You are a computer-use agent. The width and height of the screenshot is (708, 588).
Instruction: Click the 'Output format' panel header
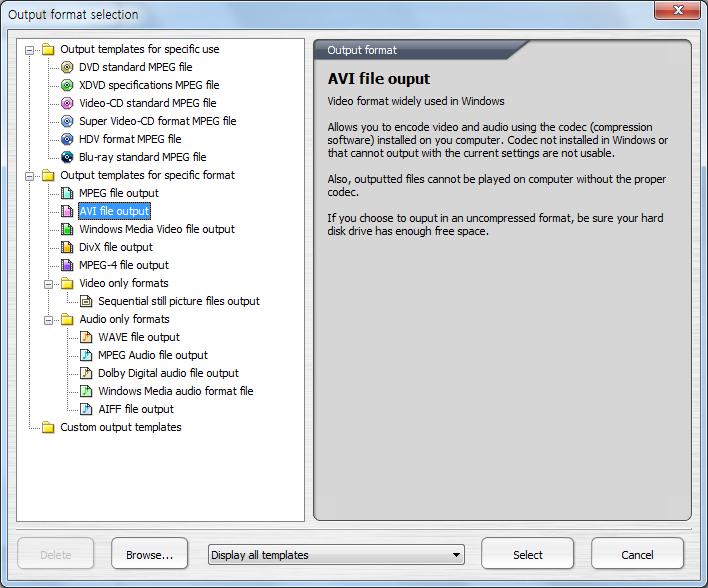pos(362,50)
